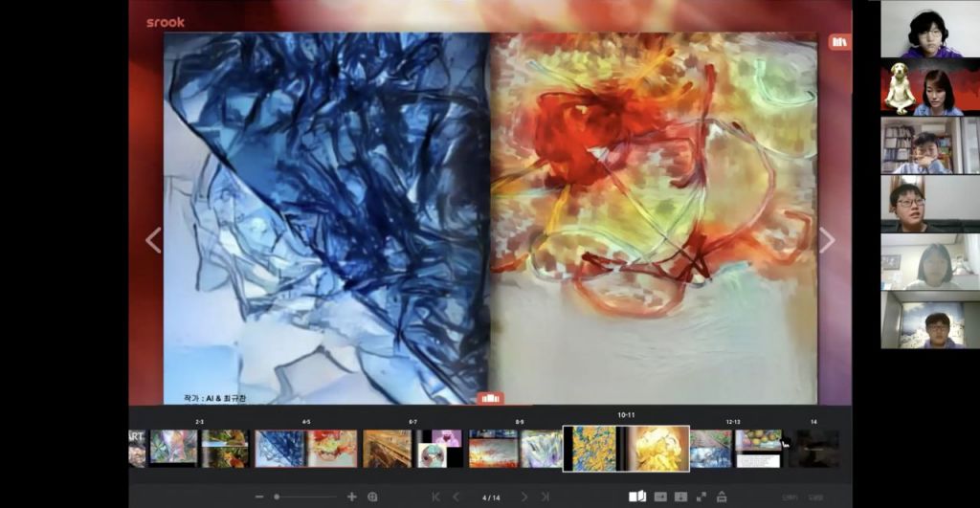Flip to next page using right arrow

click(x=827, y=240)
